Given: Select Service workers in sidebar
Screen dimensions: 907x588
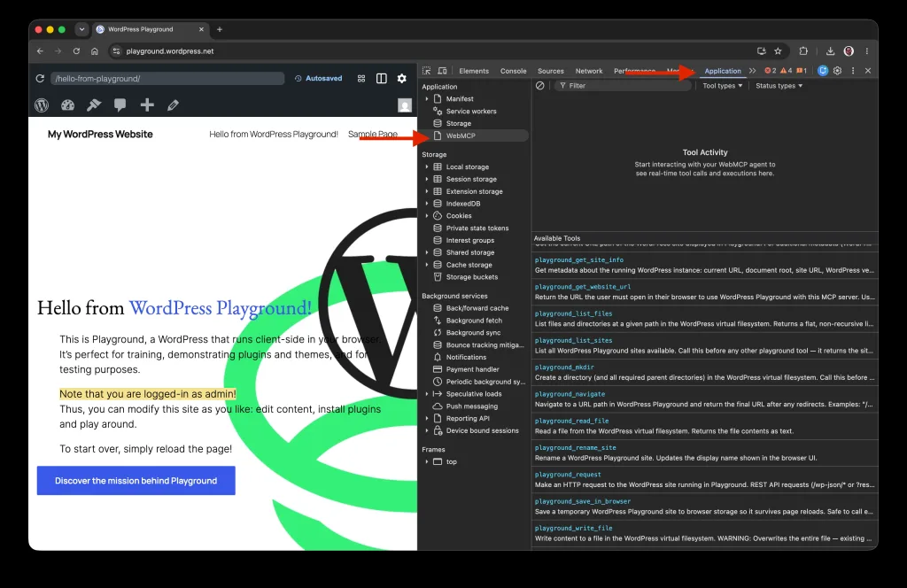Looking at the screenshot, I should [471, 111].
